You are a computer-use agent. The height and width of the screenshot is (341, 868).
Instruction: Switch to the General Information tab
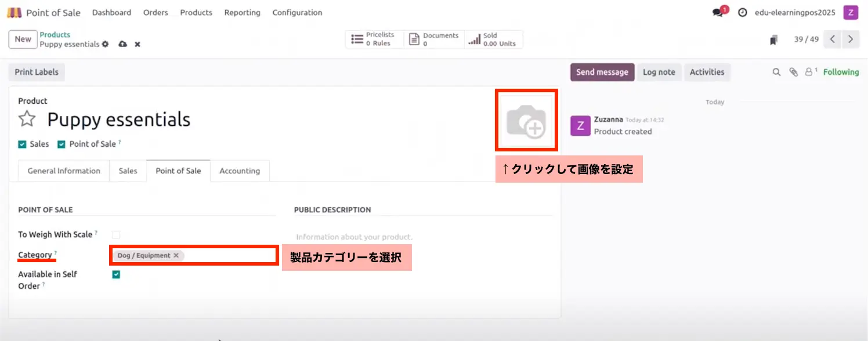(x=64, y=171)
